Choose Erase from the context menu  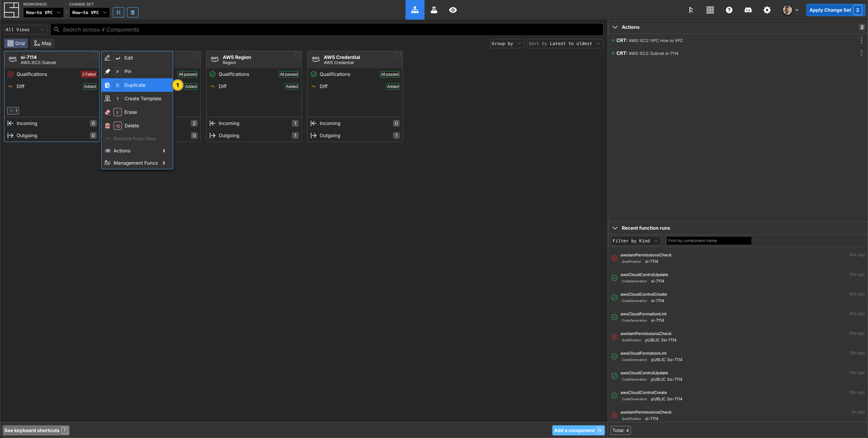point(137,112)
